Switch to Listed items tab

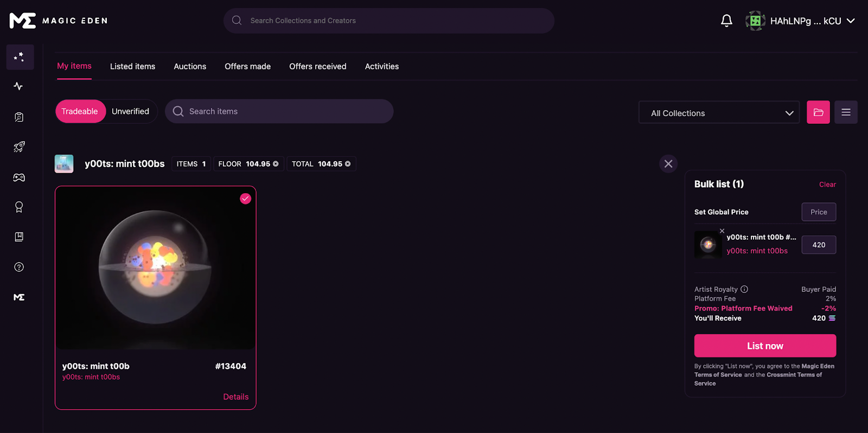click(x=132, y=66)
